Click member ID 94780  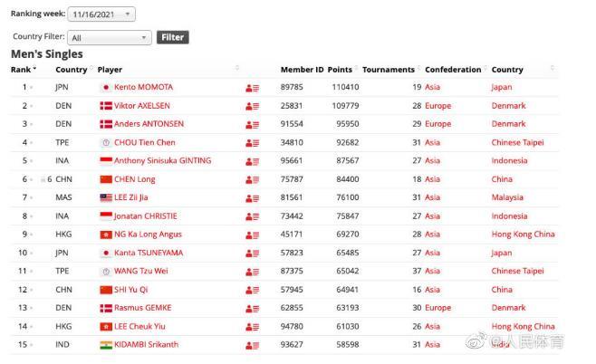point(292,326)
